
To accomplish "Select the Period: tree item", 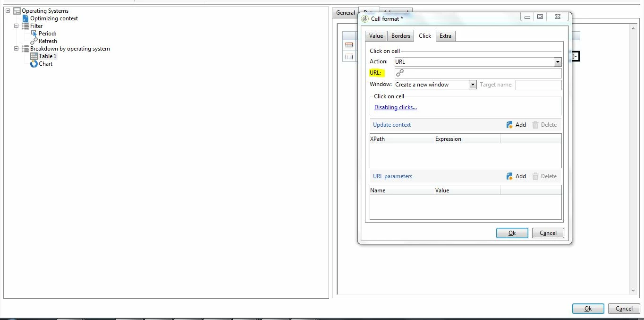I will [47, 34].
